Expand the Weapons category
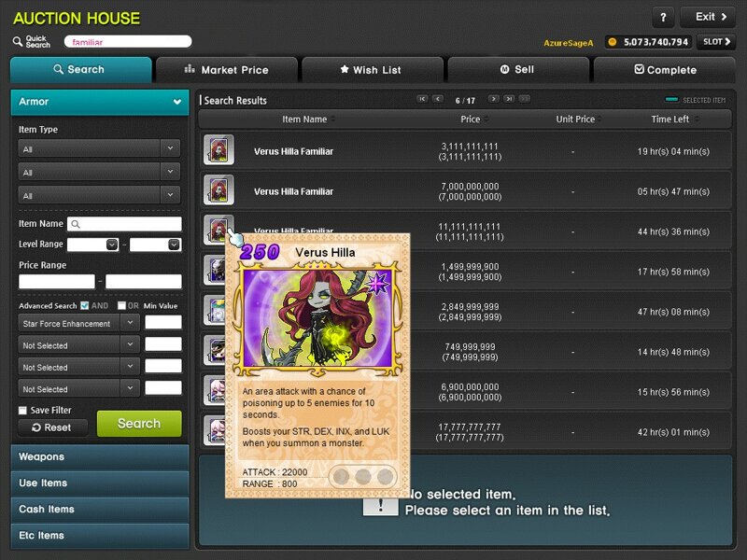The height and width of the screenshot is (560, 747). 100,457
